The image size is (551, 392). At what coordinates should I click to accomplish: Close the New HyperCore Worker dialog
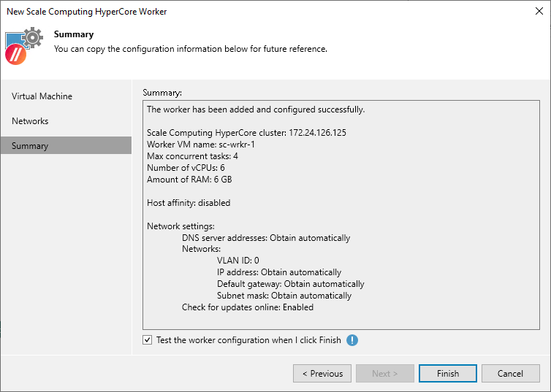coord(539,12)
